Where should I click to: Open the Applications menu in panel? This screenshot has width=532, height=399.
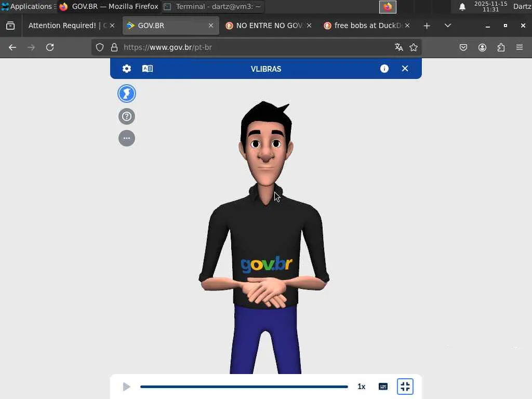28,6
